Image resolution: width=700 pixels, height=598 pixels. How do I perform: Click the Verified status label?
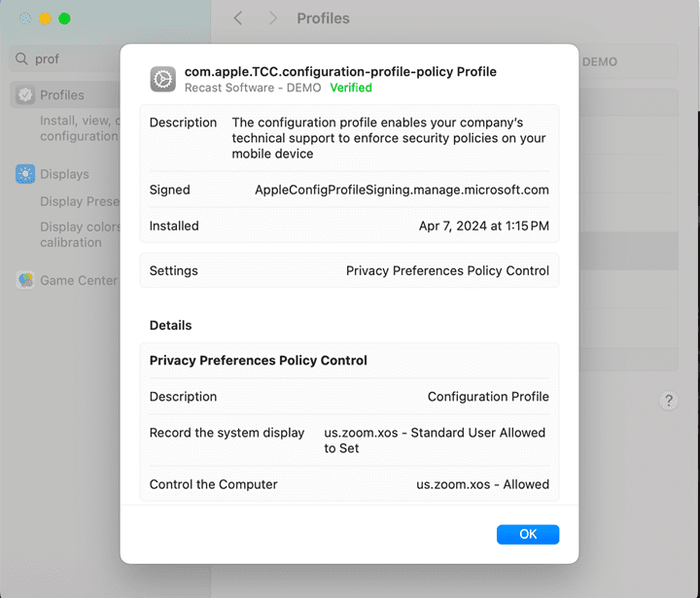coord(351,88)
